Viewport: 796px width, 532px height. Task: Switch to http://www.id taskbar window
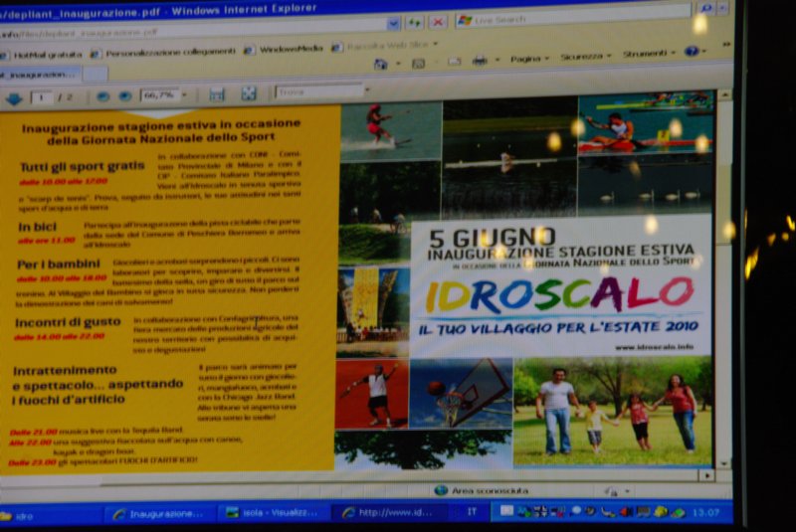389,513
